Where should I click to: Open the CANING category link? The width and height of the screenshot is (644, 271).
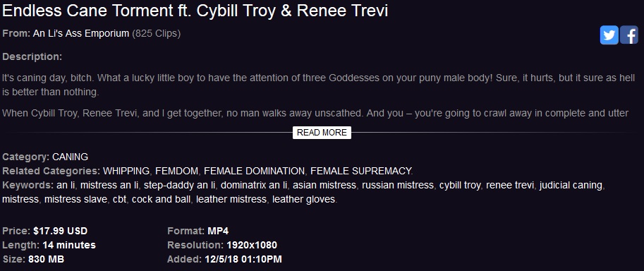pos(71,157)
